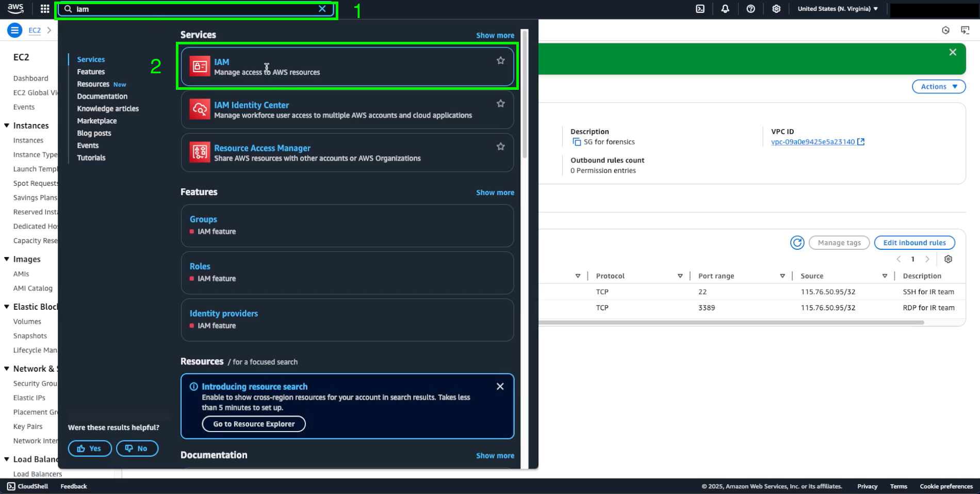Click the IAM Identity Center icon
Screen dimensions: 980x494
(x=200, y=109)
